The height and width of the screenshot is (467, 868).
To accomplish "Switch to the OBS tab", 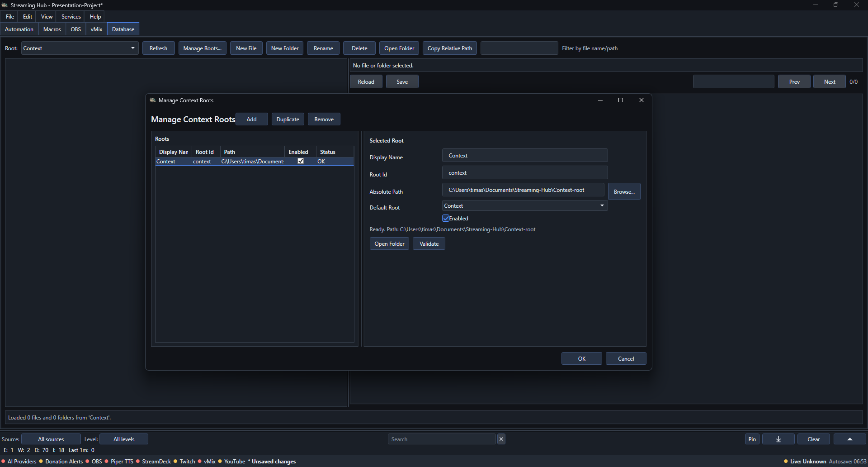I will point(76,29).
